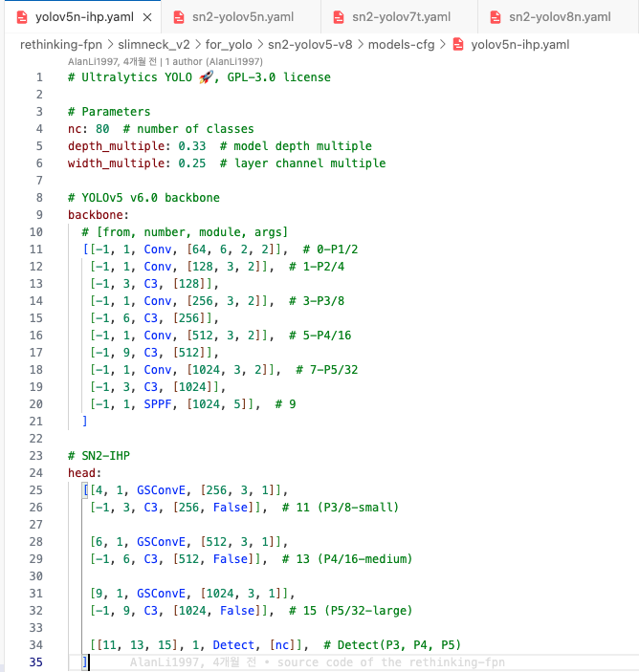
Task: Click the closing bracket on line 21
Action: [84, 421]
